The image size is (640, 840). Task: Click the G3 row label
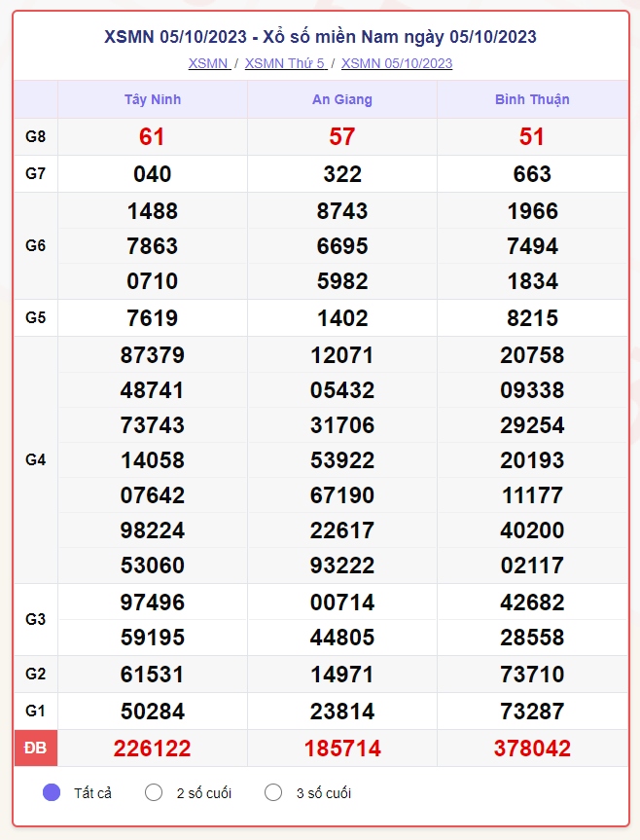click(35, 619)
